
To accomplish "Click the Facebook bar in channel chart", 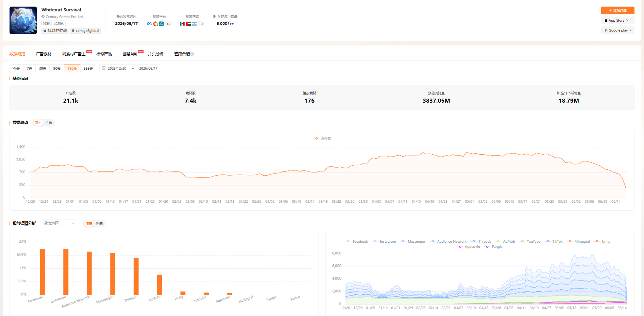I will pos(42,272).
